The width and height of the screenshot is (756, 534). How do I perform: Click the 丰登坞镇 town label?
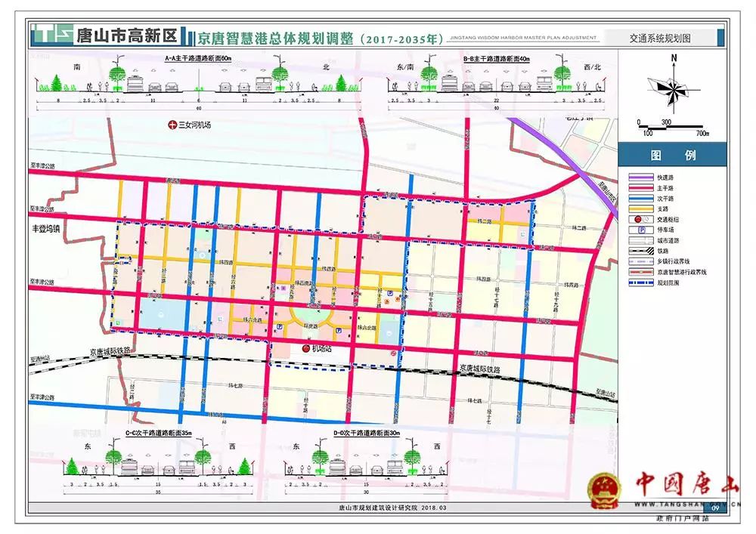(x=46, y=229)
